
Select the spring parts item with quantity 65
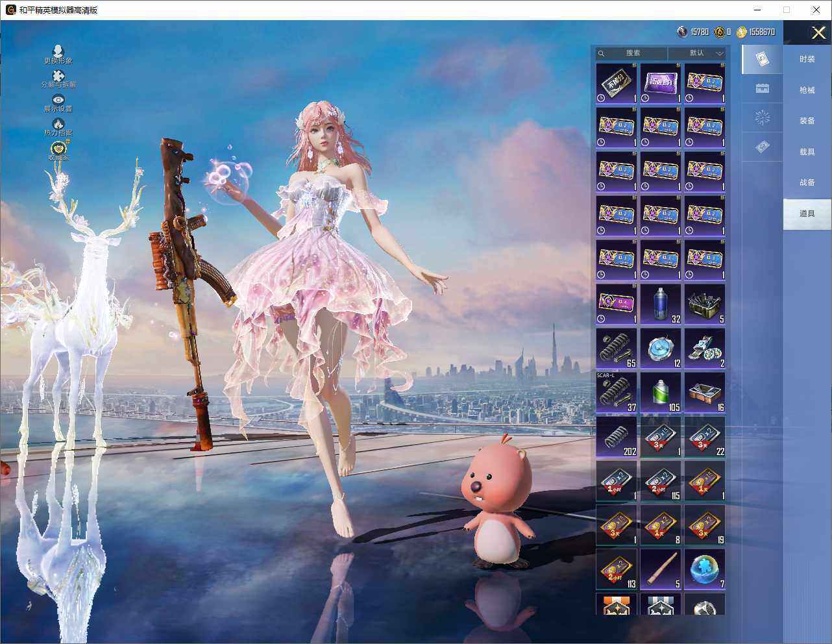click(x=617, y=349)
